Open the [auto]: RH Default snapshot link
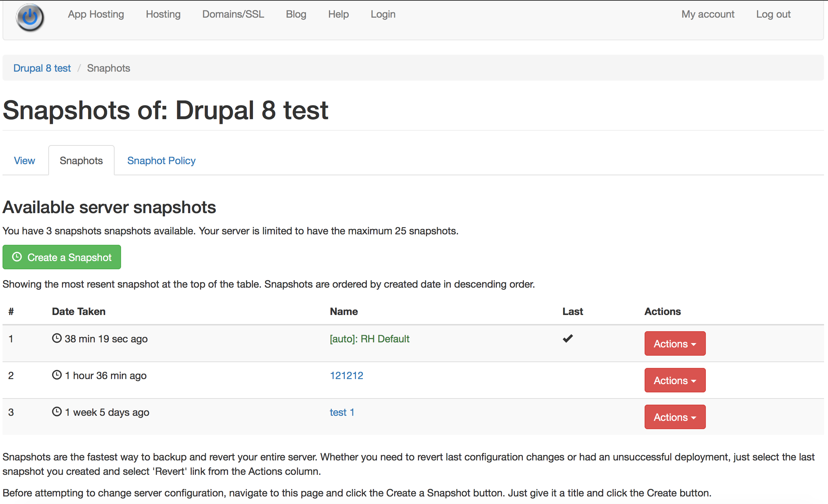This screenshot has width=828, height=504. pos(370,339)
